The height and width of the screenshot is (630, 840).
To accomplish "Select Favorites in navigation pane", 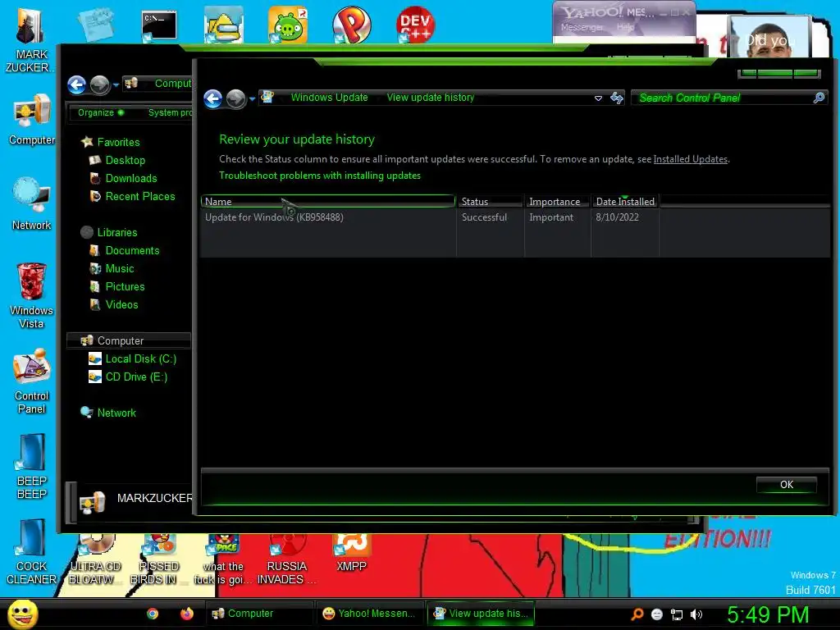I will click(118, 142).
